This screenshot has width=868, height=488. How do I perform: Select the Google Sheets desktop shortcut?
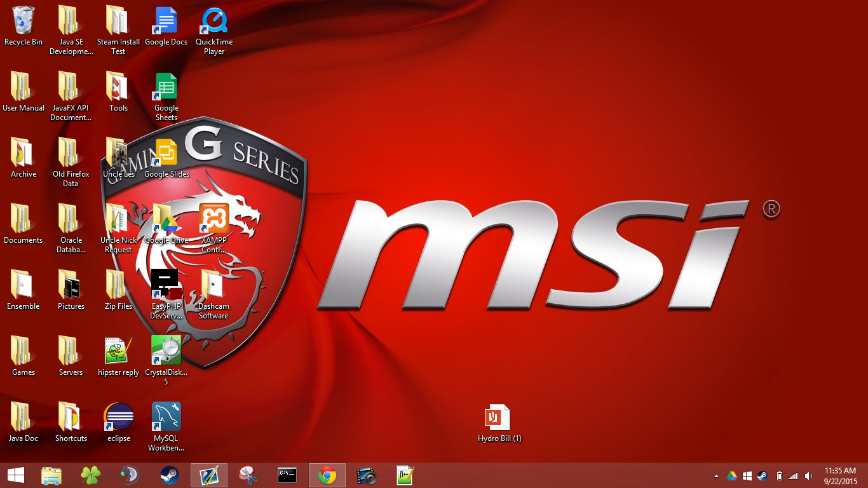(x=166, y=97)
